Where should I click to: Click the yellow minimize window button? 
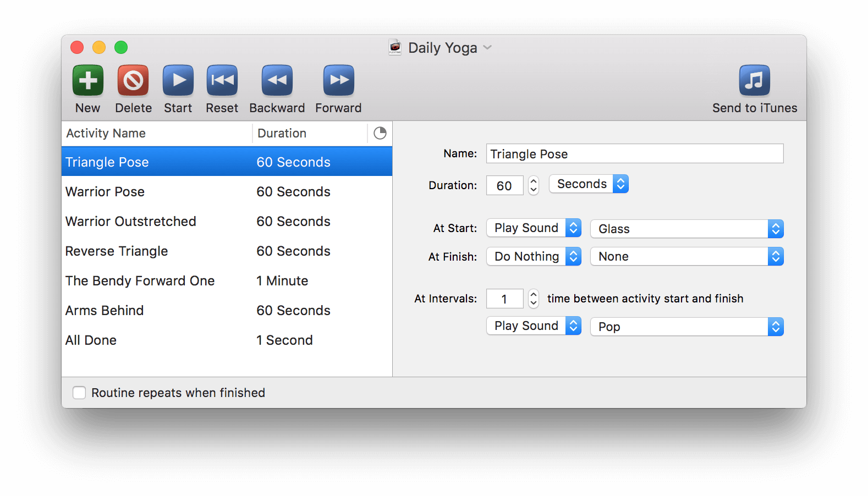click(99, 48)
